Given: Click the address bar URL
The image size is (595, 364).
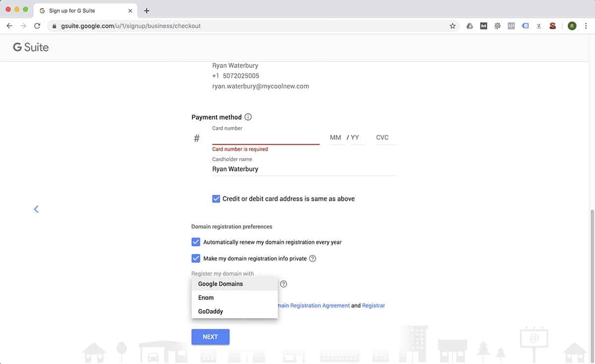Looking at the screenshot, I should click(131, 26).
